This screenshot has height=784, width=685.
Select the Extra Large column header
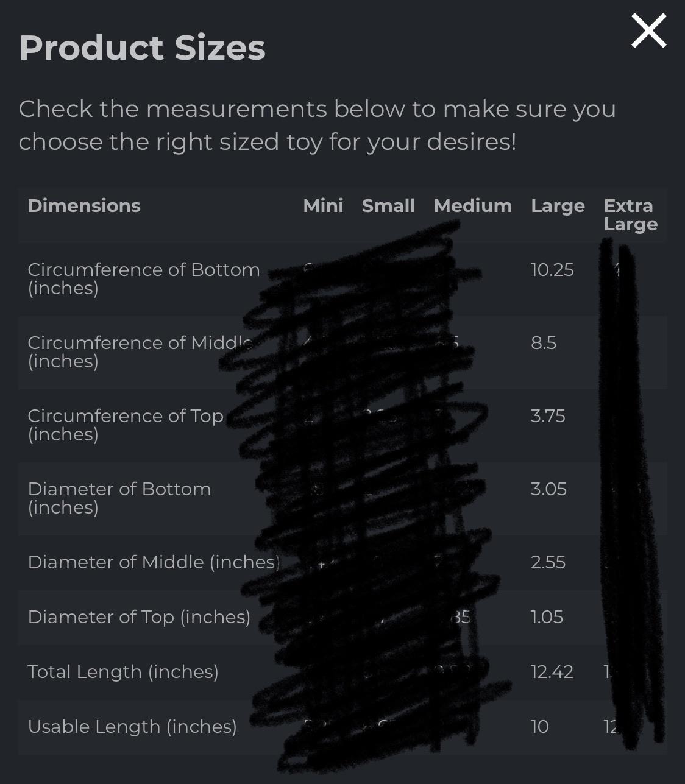coord(630,215)
